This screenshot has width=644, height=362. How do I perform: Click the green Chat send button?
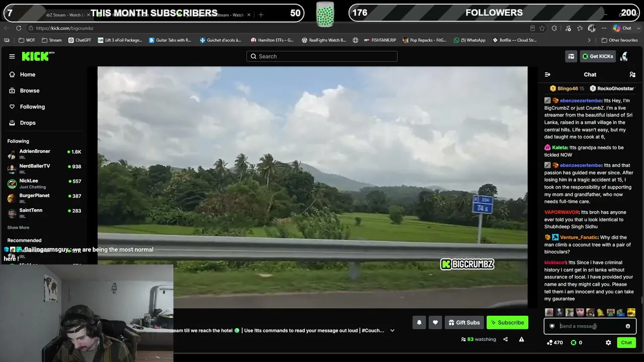click(x=626, y=342)
